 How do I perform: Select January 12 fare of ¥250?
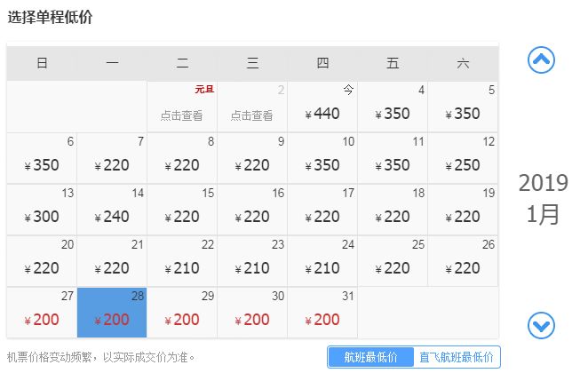click(x=463, y=165)
